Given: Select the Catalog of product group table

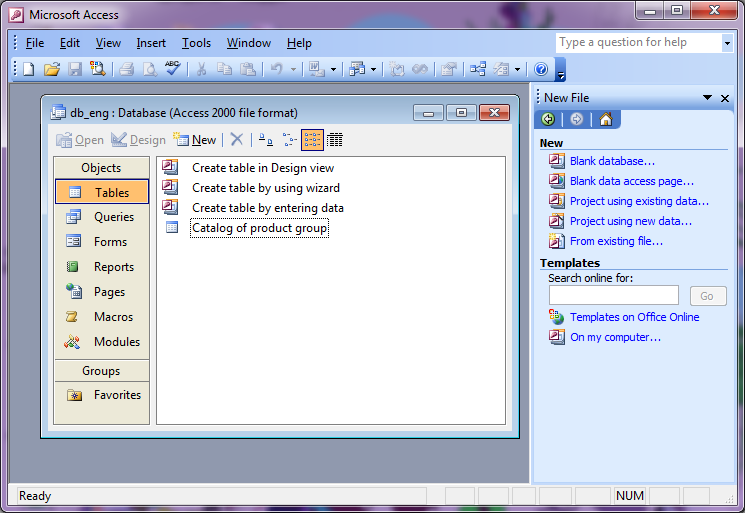Looking at the screenshot, I should coord(259,228).
